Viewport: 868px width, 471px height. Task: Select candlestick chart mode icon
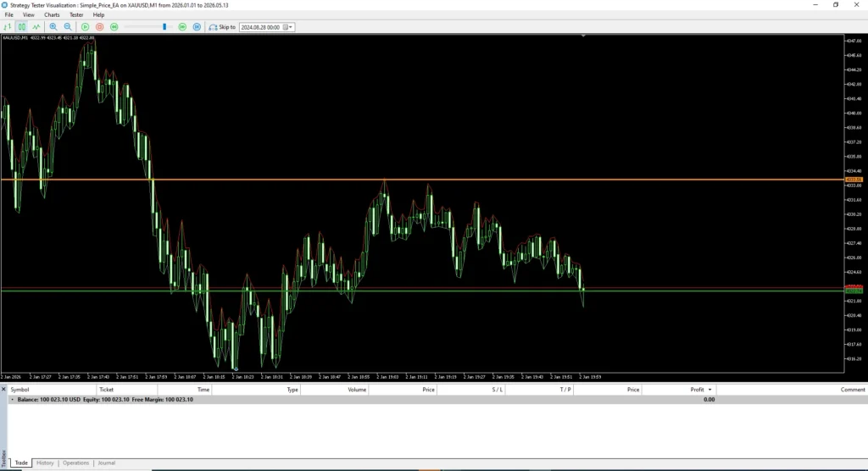point(21,26)
